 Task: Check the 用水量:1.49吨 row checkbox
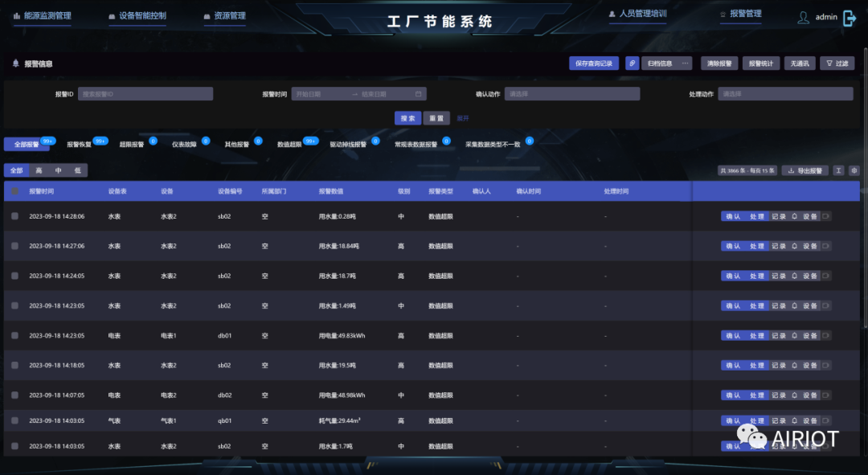click(15, 306)
